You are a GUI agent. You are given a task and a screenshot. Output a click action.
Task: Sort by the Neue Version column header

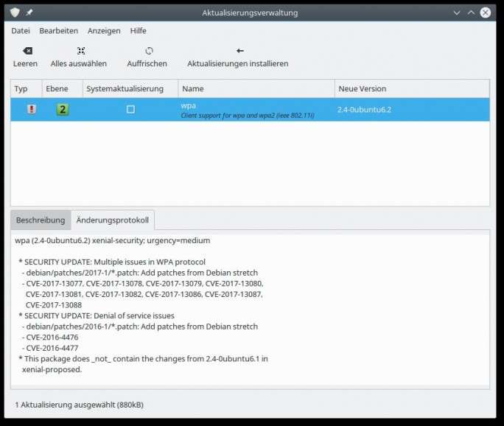412,88
